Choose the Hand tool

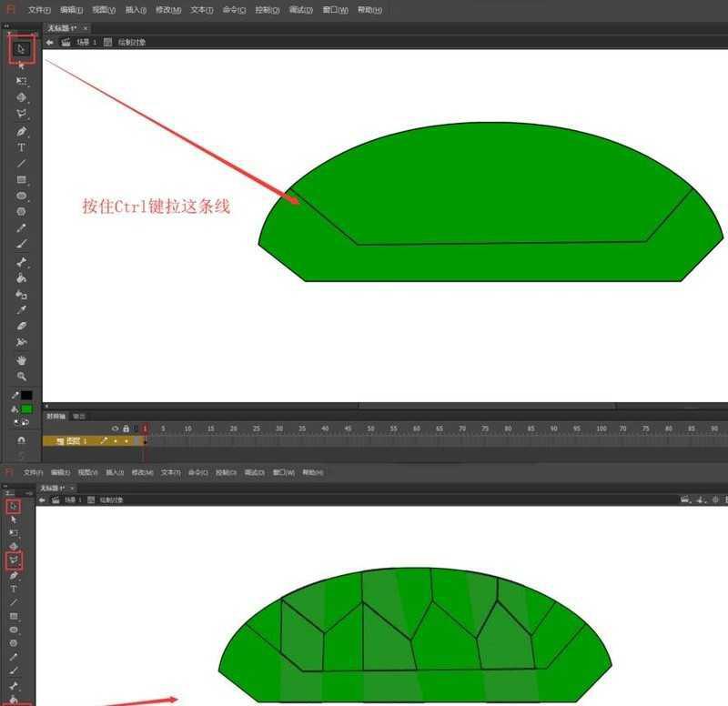point(20,359)
